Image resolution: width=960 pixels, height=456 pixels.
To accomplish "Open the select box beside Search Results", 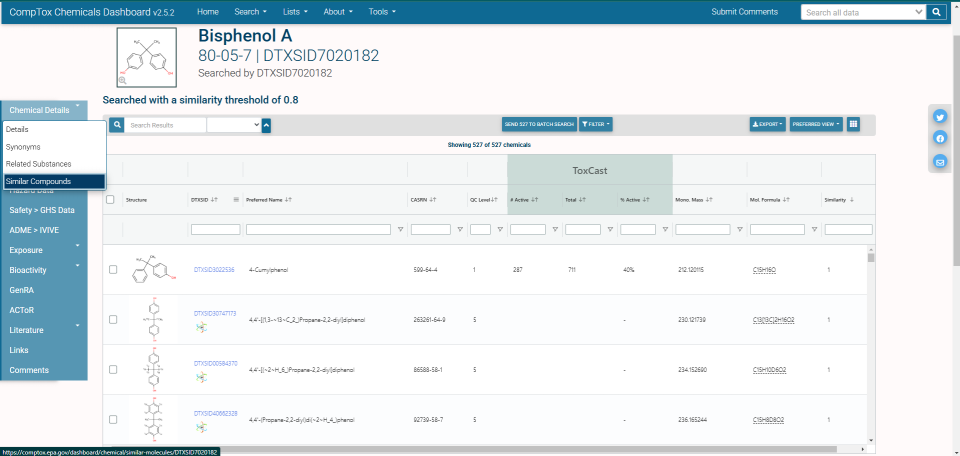I will point(234,125).
